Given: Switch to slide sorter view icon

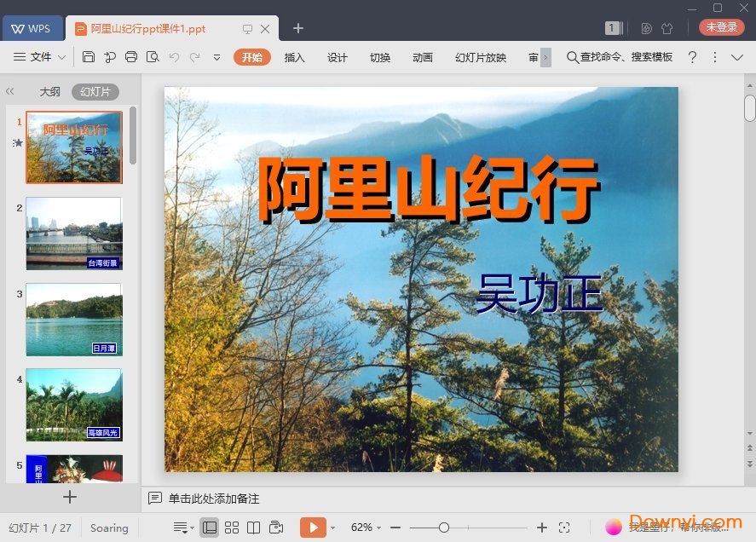Looking at the screenshot, I should click(232, 527).
